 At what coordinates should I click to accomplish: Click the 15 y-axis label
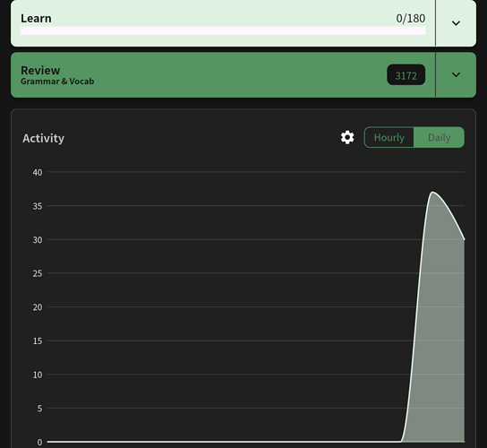point(38,341)
